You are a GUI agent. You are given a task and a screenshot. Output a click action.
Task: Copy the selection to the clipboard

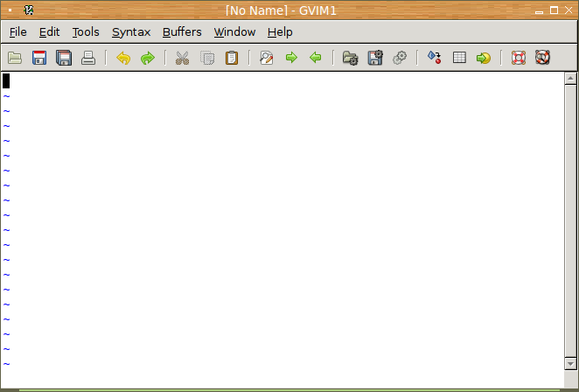207,58
